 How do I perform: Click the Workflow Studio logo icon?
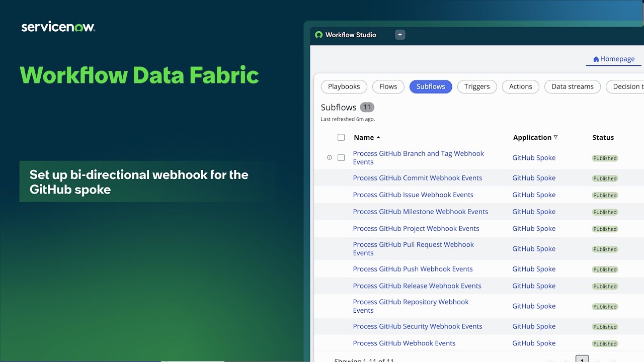(x=318, y=35)
